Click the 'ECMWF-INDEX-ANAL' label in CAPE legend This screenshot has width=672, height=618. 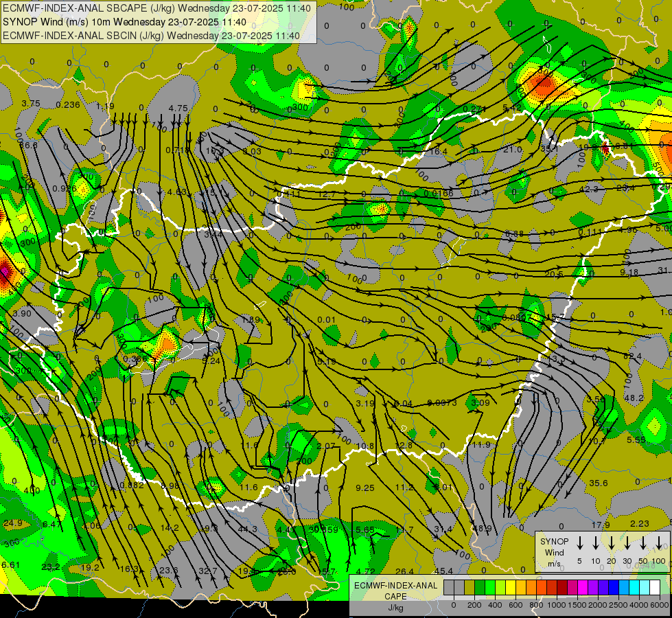[x=395, y=586]
